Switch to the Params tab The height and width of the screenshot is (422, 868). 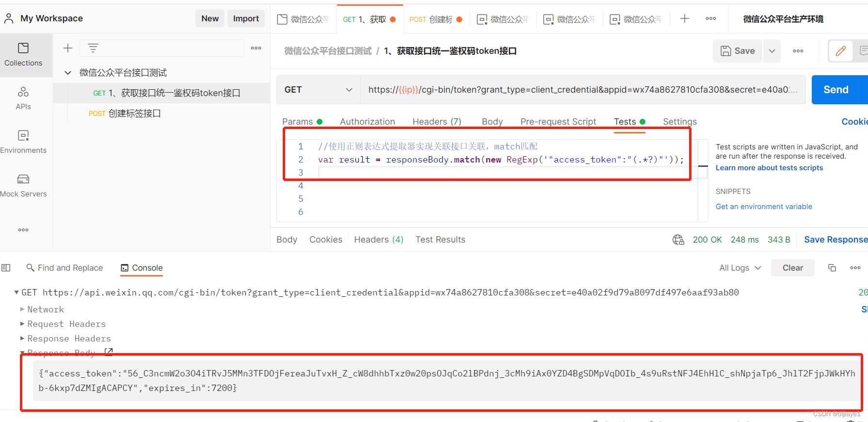(302, 122)
